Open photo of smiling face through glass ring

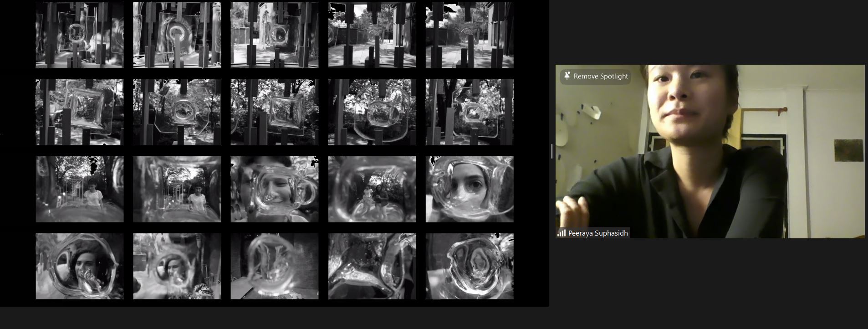coord(275,189)
